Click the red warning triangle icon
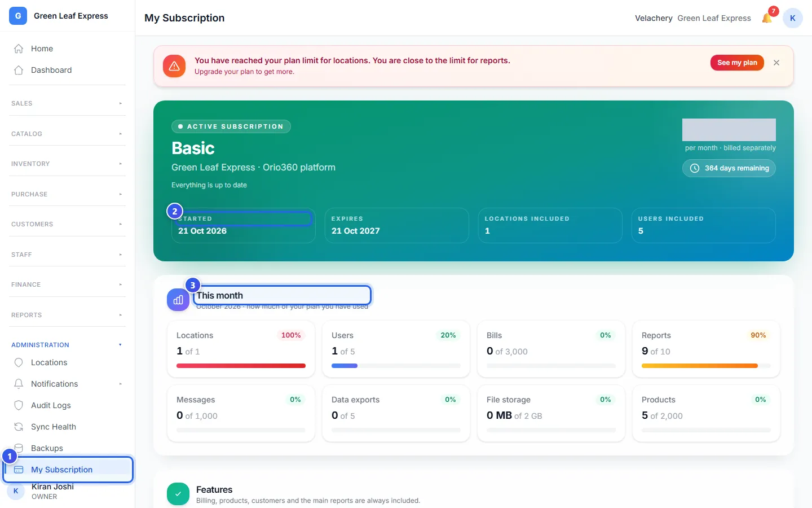 tap(174, 66)
